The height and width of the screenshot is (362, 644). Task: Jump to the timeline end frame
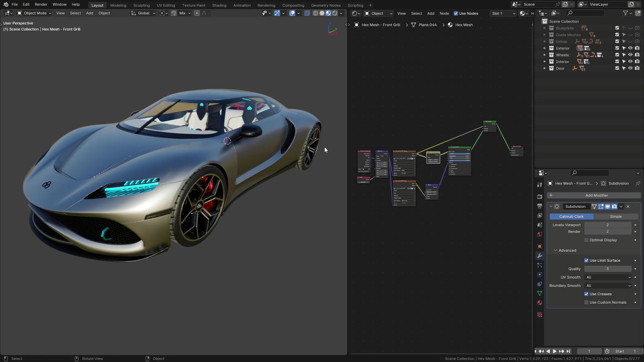pos(568,351)
